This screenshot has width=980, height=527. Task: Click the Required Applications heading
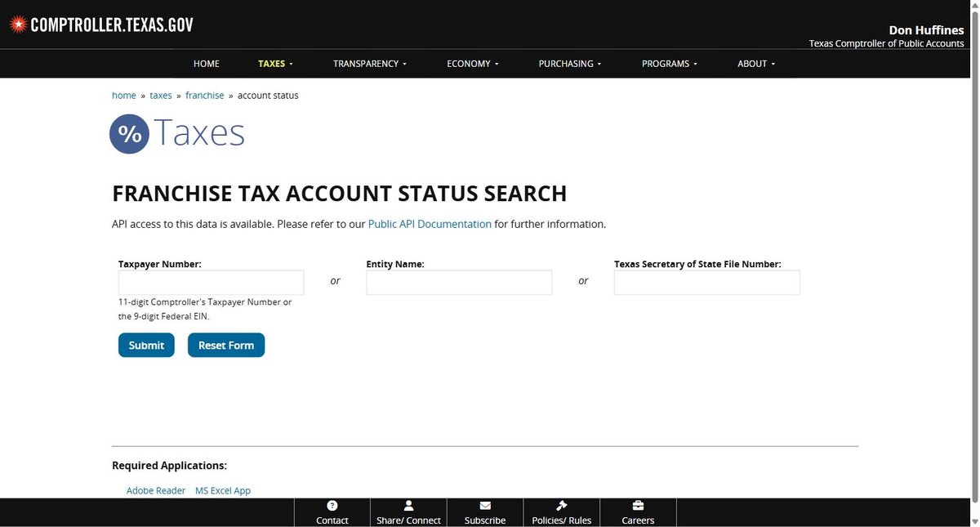[169, 466]
